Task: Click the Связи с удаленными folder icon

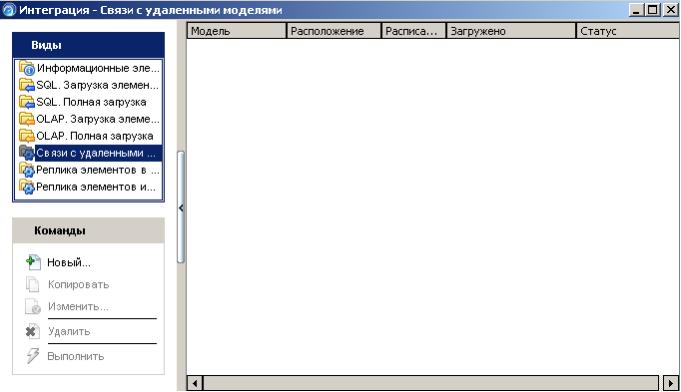Action: click(x=27, y=153)
